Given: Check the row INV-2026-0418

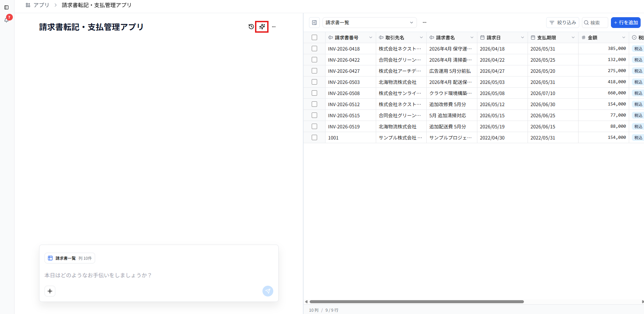Looking at the screenshot, I should pyautogui.click(x=314, y=49).
